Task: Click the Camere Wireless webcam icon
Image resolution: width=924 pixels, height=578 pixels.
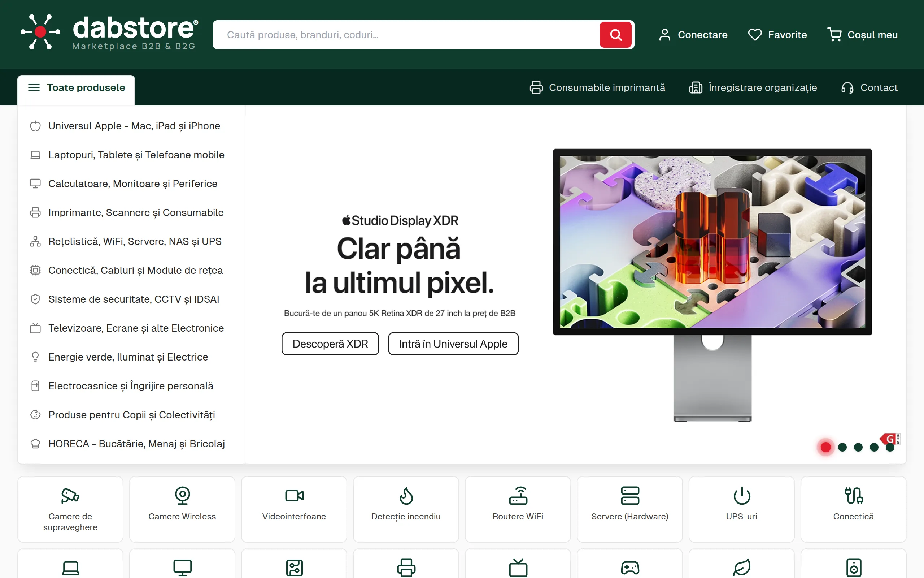Action: click(183, 495)
